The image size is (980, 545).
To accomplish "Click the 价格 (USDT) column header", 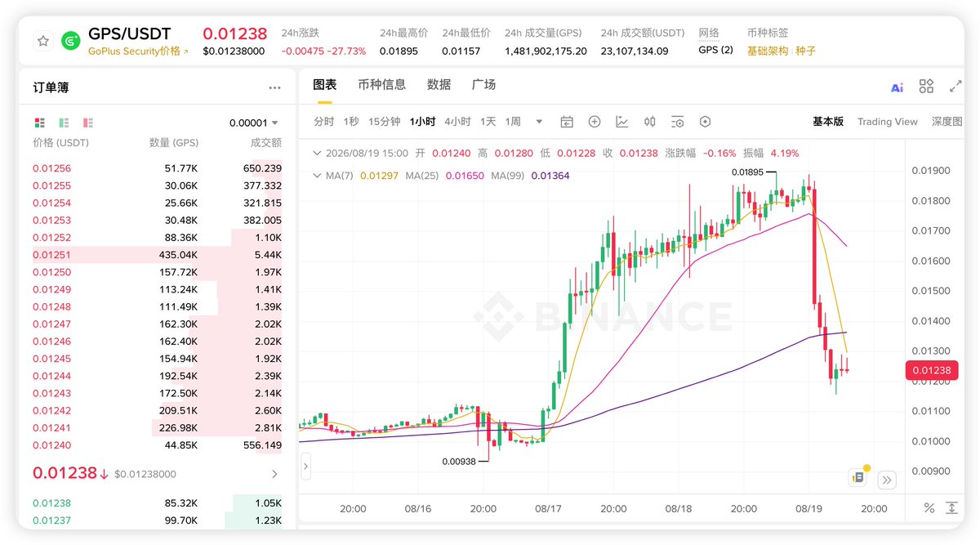I will (61, 142).
